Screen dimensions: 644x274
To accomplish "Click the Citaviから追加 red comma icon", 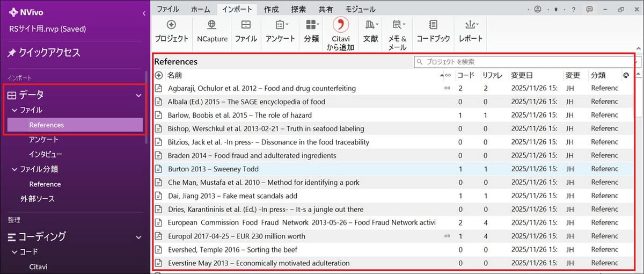I will (341, 25).
